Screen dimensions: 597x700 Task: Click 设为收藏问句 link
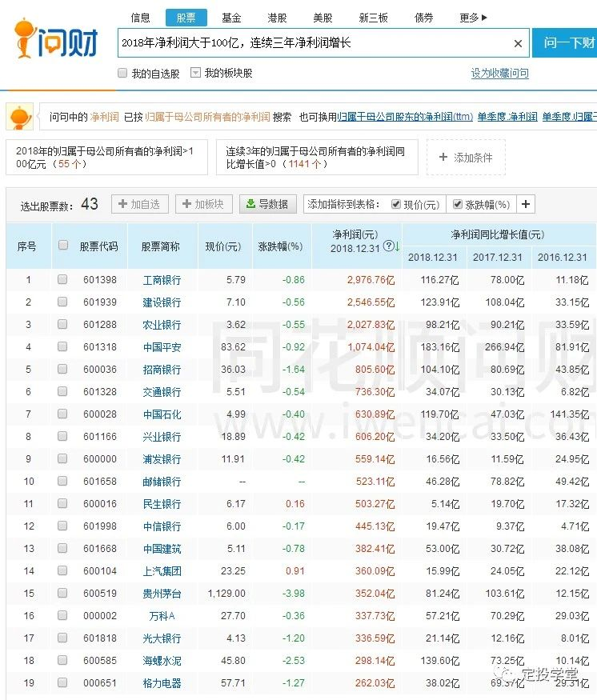click(x=499, y=74)
